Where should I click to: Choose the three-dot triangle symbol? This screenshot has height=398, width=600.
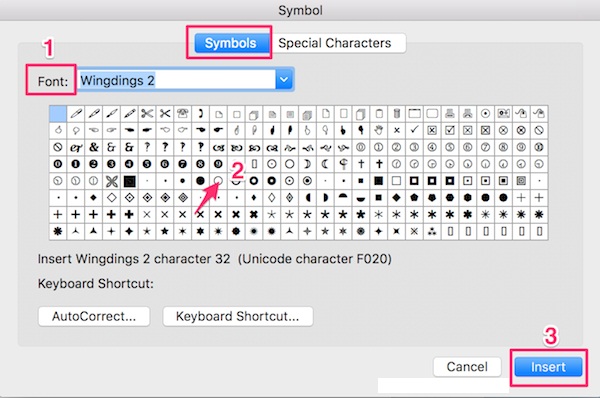pyautogui.click(x=432, y=231)
